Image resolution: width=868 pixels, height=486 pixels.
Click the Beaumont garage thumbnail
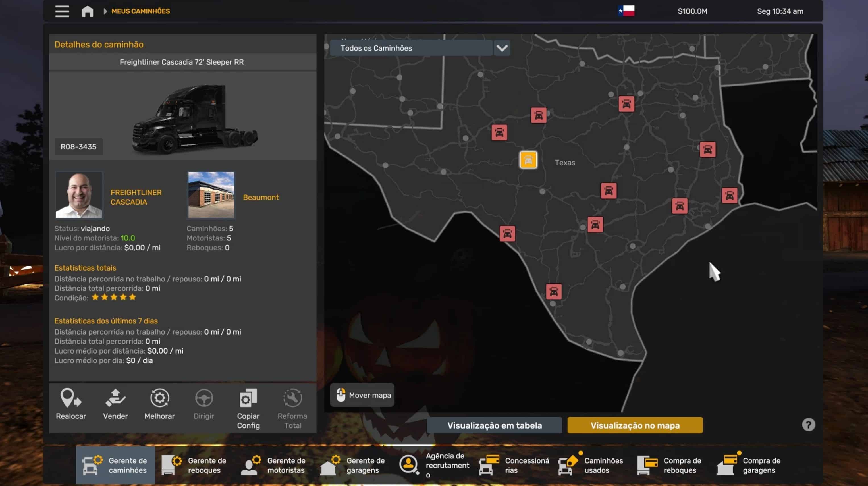[211, 195]
